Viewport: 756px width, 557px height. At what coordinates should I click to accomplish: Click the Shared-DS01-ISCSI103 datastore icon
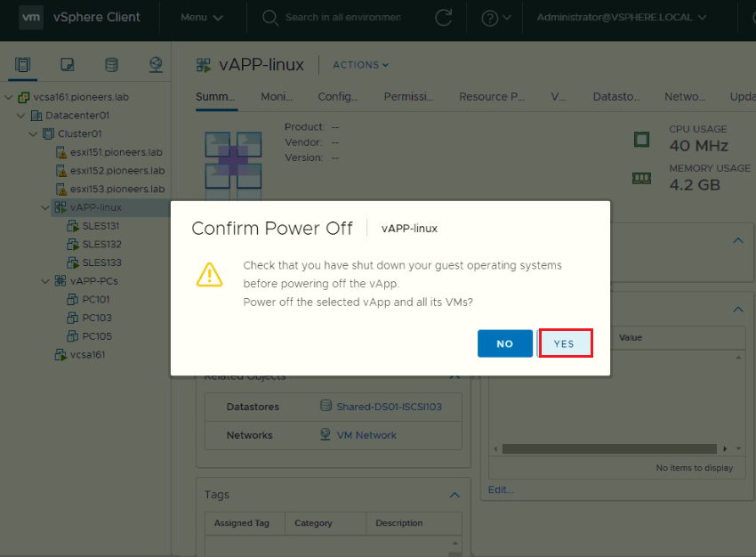pos(326,406)
